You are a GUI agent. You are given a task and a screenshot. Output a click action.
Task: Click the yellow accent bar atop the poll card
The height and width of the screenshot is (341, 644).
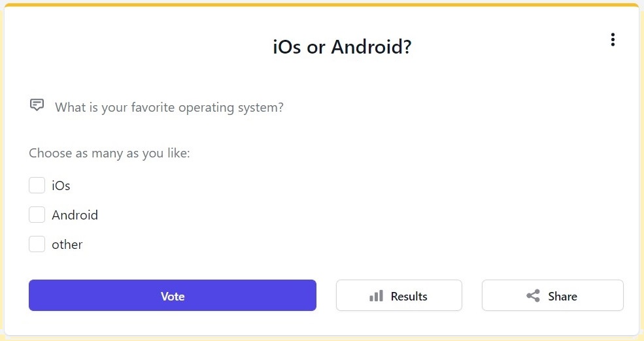pos(322,5)
